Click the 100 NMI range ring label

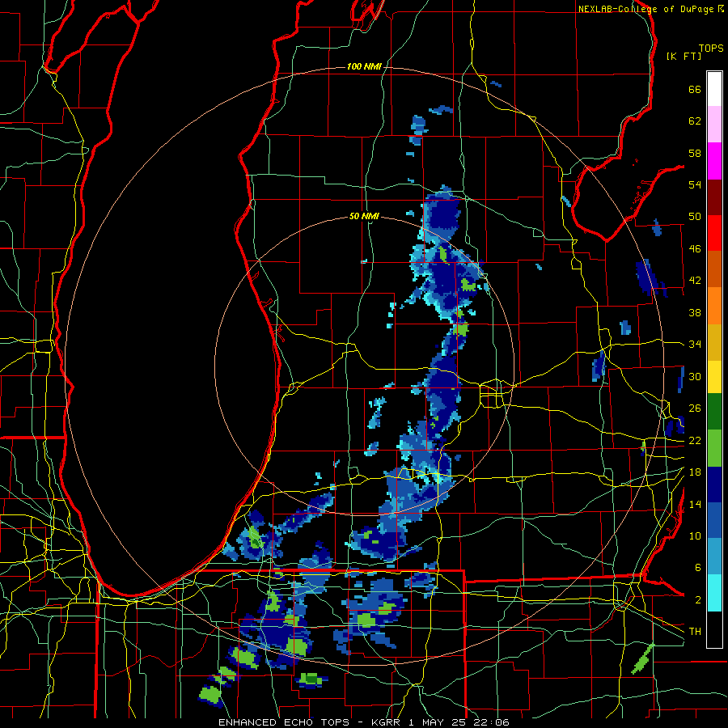coord(364,67)
